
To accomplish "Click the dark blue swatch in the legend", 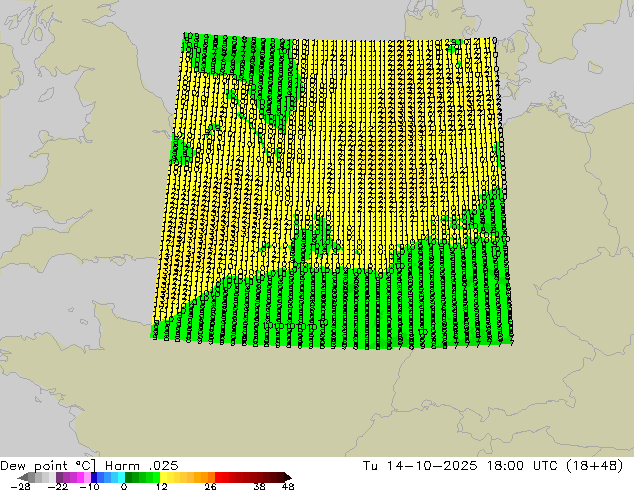I will (94, 477).
